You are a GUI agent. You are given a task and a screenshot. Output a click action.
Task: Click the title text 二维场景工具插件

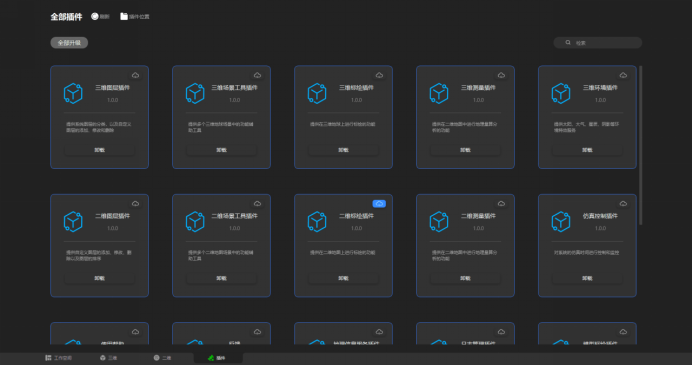coord(234,216)
